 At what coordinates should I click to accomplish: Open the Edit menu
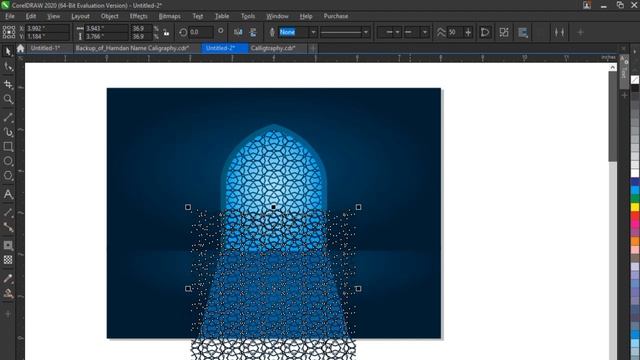31,16
